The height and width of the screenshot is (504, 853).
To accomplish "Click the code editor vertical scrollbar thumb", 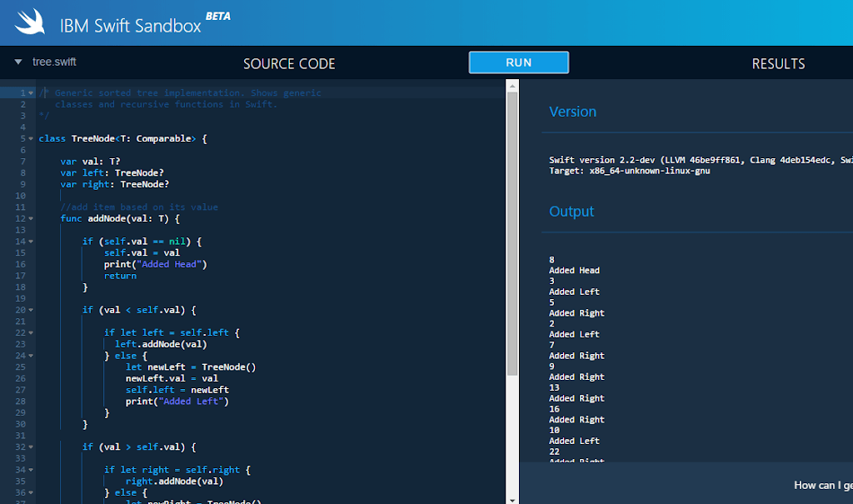I will [512, 233].
